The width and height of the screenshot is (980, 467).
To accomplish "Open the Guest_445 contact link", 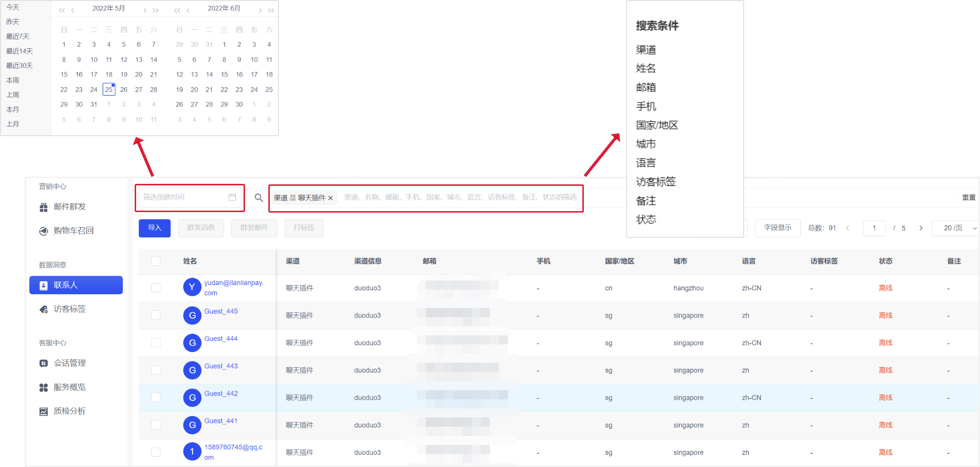I will [x=221, y=311].
